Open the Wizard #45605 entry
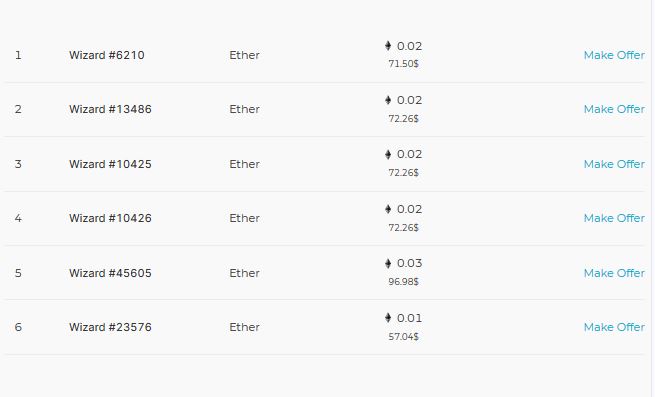The image size is (655, 397). pos(110,273)
